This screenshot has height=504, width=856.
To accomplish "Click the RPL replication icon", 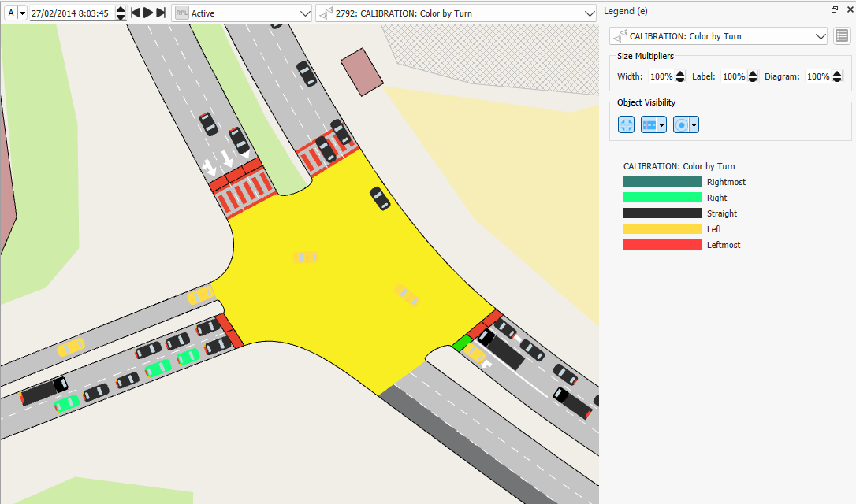I will 181,13.
